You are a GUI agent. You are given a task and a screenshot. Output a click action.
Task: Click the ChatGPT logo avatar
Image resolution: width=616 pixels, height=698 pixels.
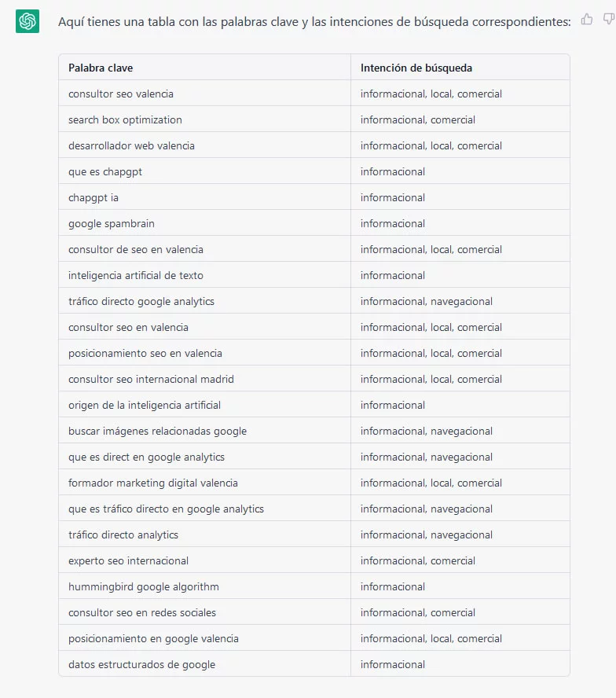pos(27,21)
